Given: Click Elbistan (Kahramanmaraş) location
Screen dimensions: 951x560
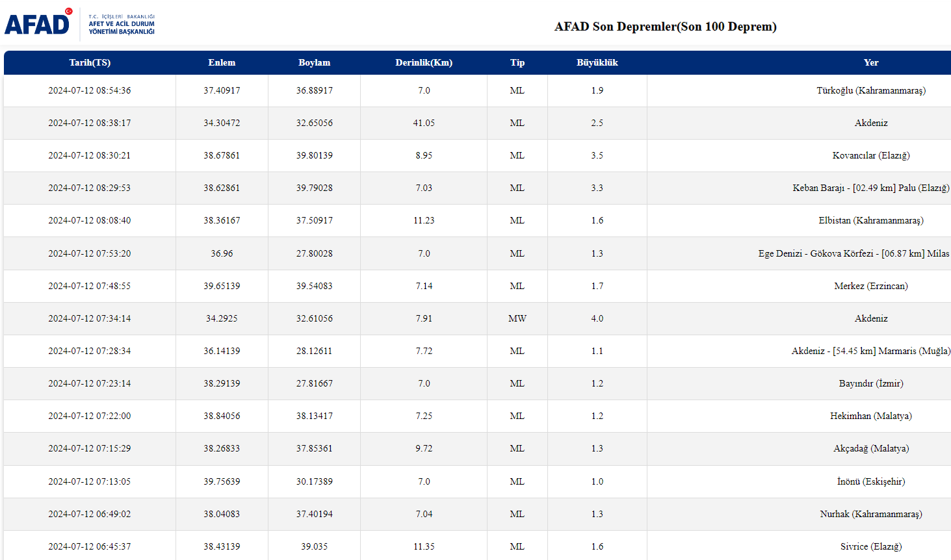Looking at the screenshot, I should (x=871, y=220).
